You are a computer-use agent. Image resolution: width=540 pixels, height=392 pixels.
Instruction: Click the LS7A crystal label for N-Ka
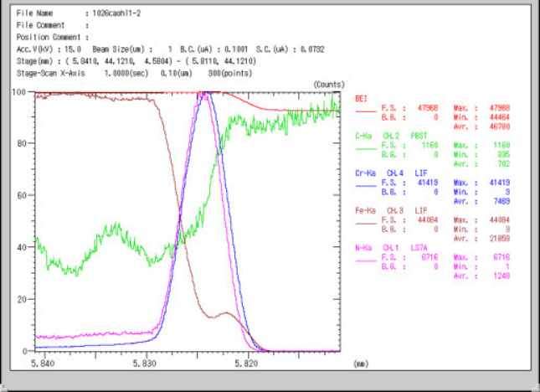pyautogui.click(x=419, y=248)
